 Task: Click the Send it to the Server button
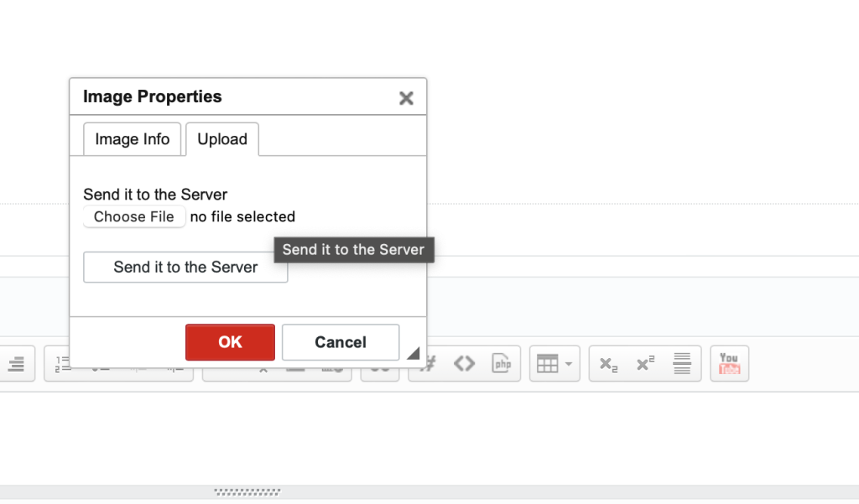coord(185,268)
